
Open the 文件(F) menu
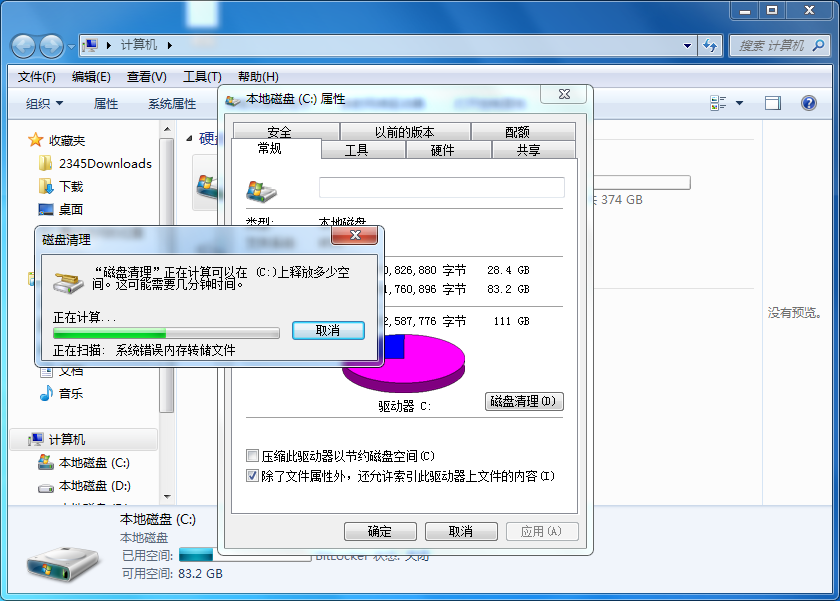coord(36,77)
